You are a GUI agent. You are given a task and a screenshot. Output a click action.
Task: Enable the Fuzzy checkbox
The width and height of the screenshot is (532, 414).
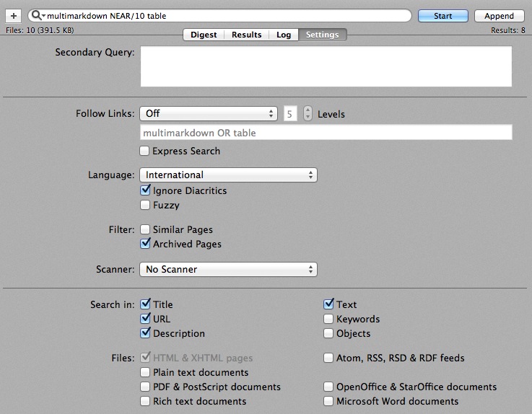[x=145, y=205]
